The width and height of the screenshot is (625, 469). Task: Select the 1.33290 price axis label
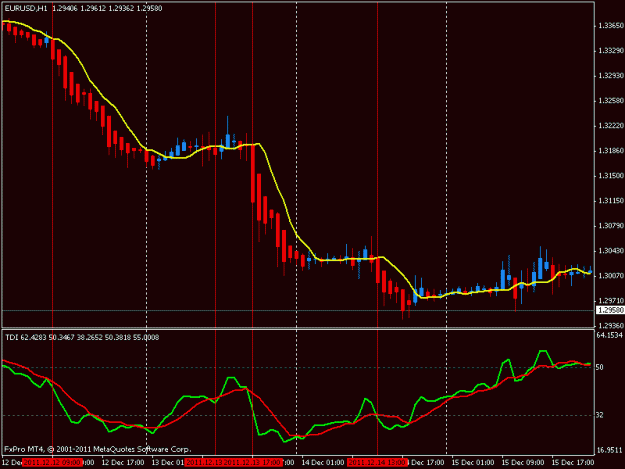[x=611, y=51]
